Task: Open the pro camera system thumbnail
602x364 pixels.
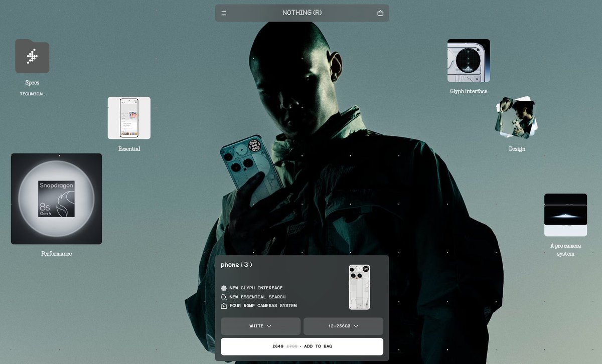Action: point(565,215)
